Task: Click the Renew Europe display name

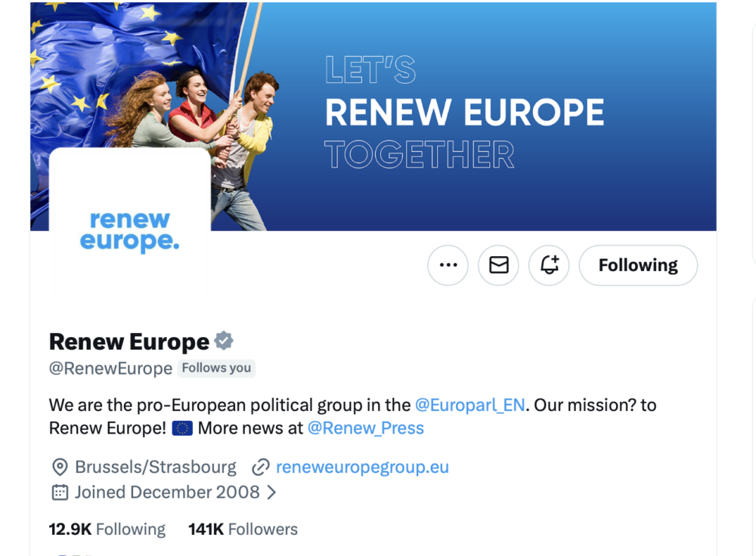Action: 129,341
